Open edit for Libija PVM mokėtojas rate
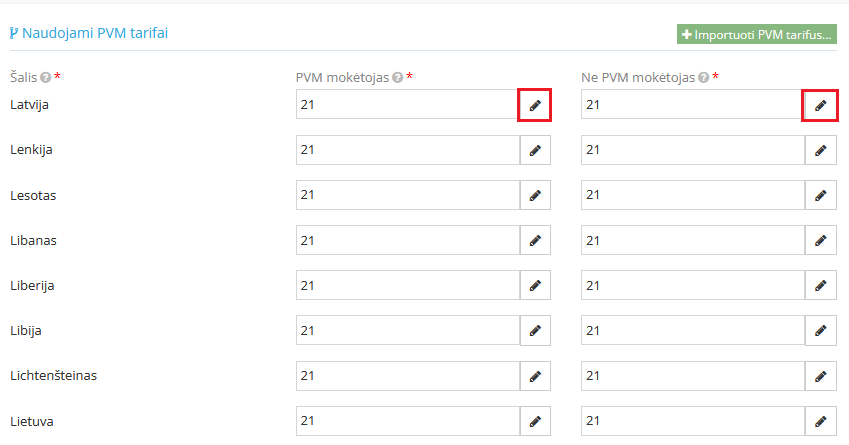 tap(535, 330)
